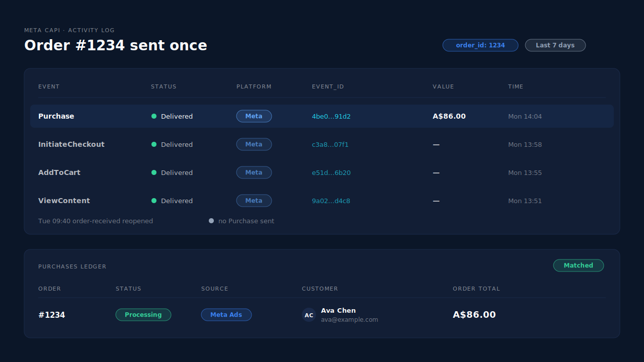
Task: Click the Meta badge in InitiateCheckout row
Action: [254, 144]
